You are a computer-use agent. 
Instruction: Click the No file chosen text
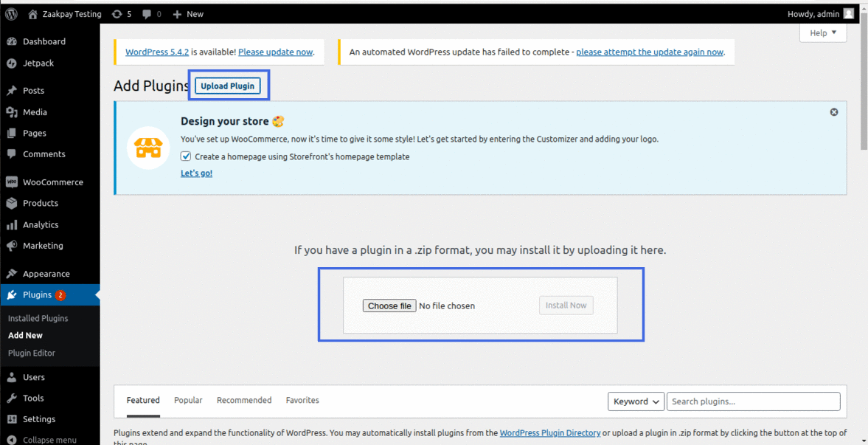447,306
